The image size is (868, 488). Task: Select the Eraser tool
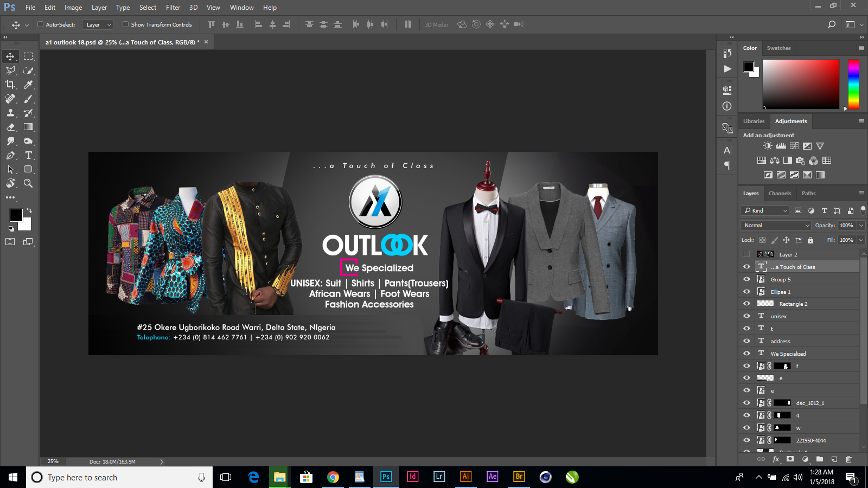coord(11,127)
